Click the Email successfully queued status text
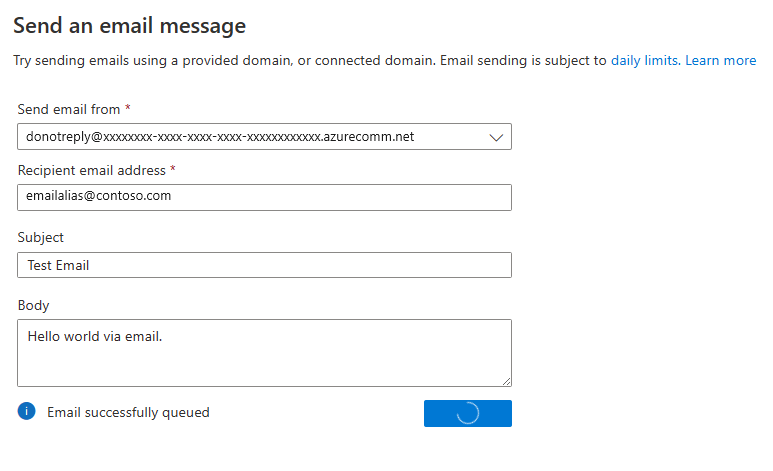The height and width of the screenshot is (471, 773). (x=128, y=412)
